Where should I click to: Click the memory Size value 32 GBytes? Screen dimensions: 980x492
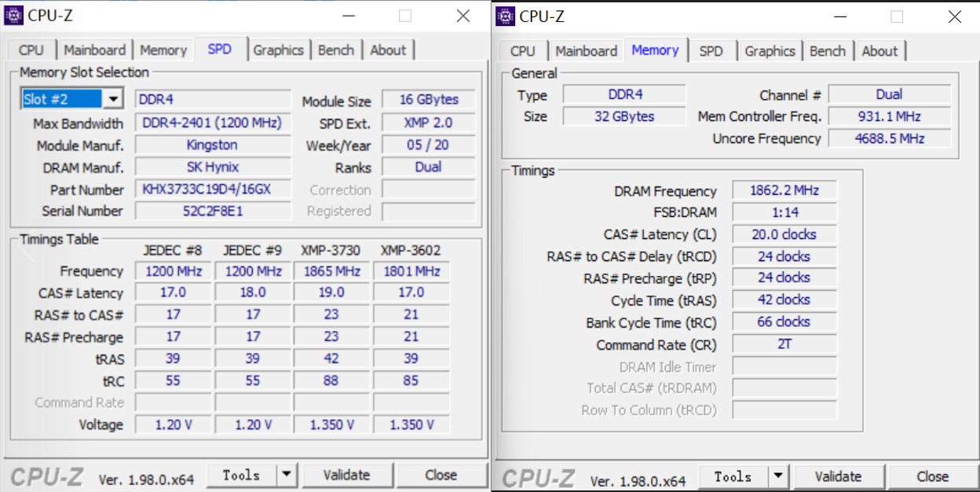point(625,116)
